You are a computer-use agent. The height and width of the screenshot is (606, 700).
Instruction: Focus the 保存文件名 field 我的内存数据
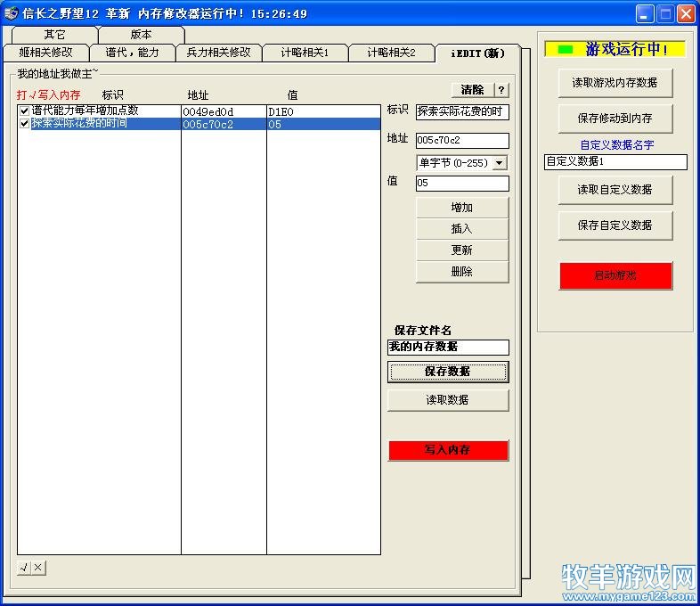[x=448, y=347]
